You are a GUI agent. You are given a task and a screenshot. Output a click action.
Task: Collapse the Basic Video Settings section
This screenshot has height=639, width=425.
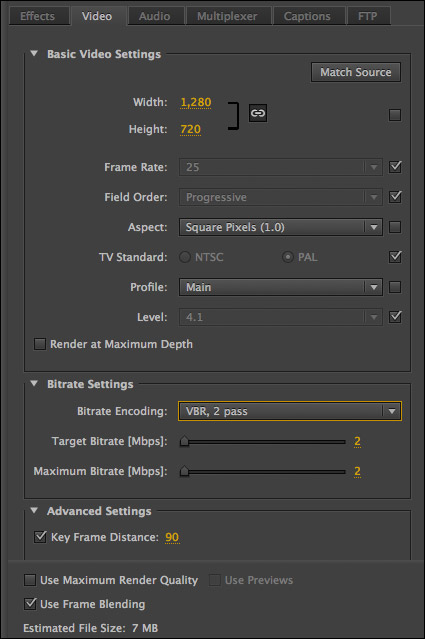(x=34, y=53)
